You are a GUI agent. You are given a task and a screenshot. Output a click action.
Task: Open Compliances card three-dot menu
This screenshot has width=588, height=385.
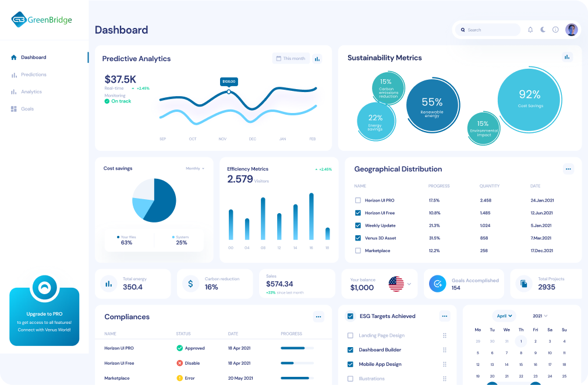(318, 317)
